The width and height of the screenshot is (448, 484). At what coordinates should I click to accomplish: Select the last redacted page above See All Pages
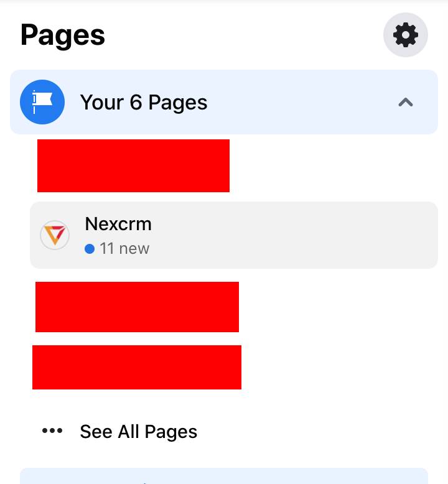pos(137,367)
